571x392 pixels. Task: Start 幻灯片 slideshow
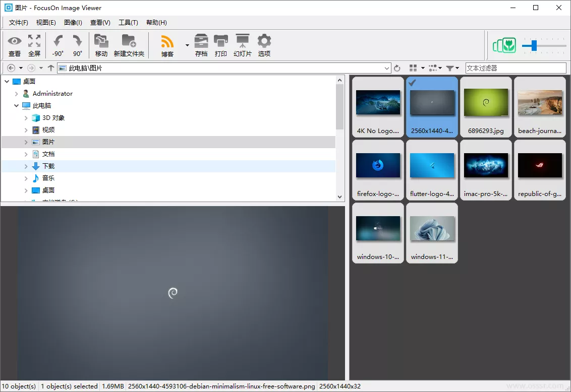click(x=243, y=45)
